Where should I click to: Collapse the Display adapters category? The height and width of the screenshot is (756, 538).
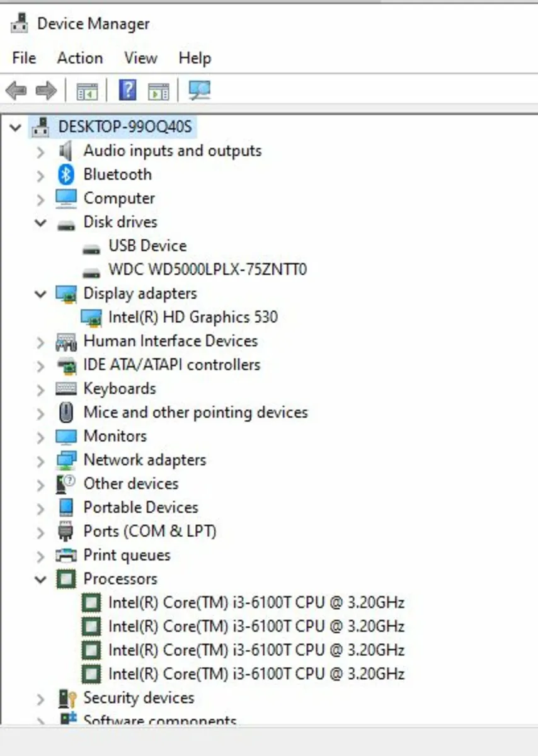pos(41,294)
